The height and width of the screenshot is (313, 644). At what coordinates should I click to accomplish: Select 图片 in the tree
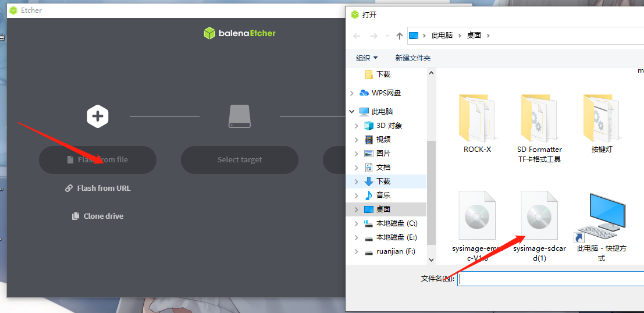[x=383, y=153]
